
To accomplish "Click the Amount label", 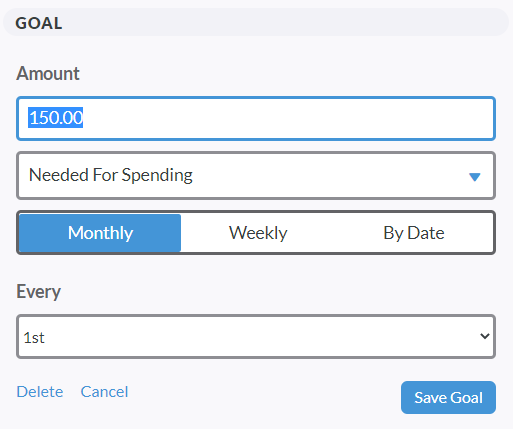I will click(48, 73).
